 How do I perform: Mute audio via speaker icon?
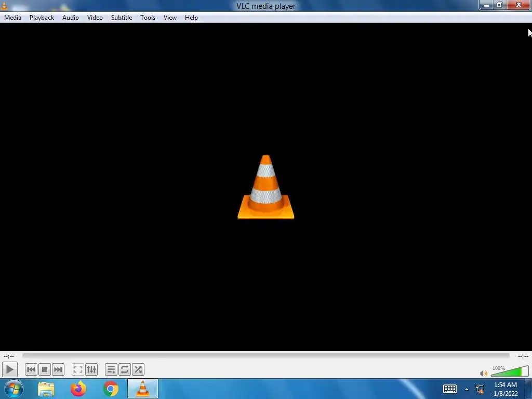(484, 373)
